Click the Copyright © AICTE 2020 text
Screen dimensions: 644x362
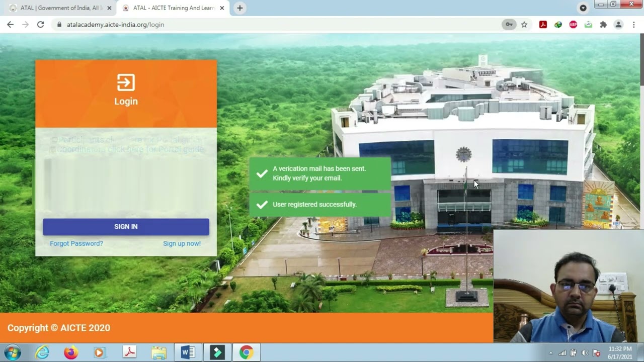click(59, 328)
